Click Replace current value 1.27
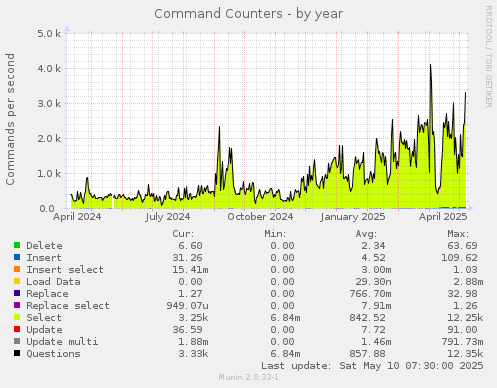This screenshot has height=388, width=497. point(190,294)
